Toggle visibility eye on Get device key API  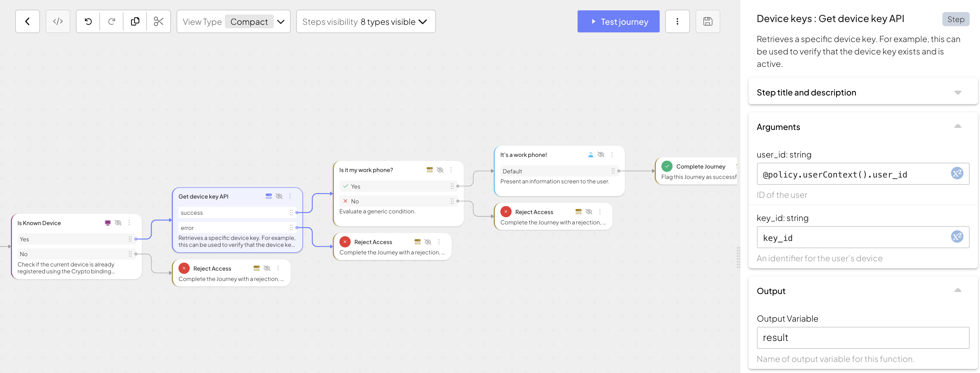[x=279, y=196]
